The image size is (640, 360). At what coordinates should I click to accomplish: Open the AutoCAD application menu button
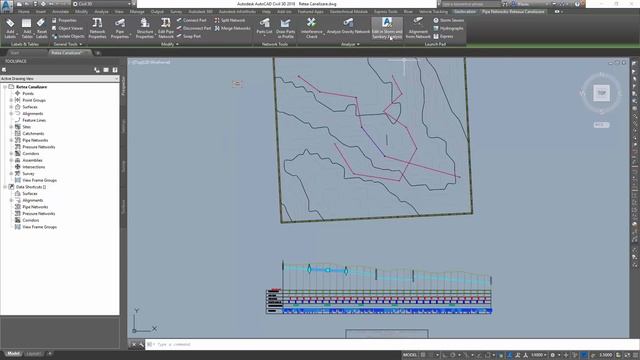click(x=7, y=6)
